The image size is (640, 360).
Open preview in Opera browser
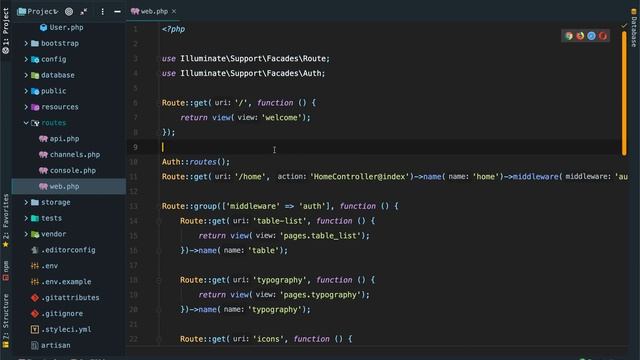tap(603, 36)
